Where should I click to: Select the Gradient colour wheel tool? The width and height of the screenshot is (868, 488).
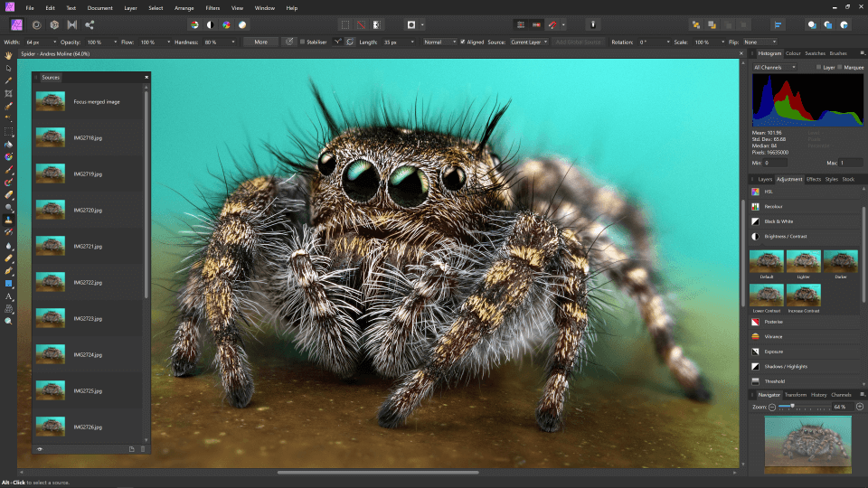click(x=8, y=157)
